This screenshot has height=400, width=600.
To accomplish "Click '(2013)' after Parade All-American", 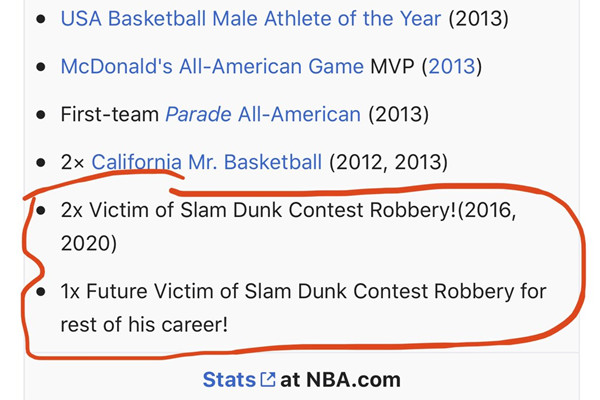I will (x=398, y=114).
